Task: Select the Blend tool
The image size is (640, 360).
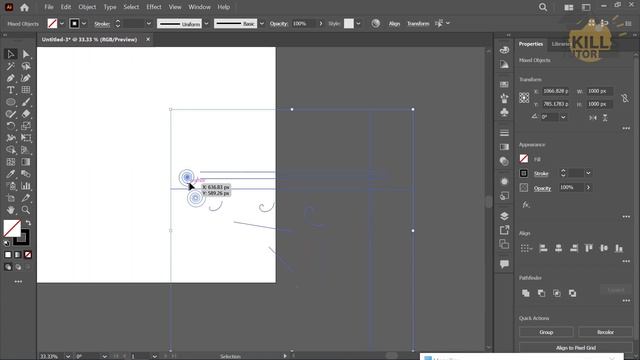Action: 26,174
